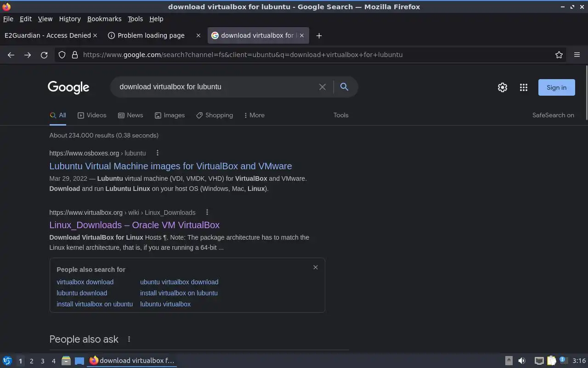Close the Problem loading page tab
The image size is (588, 368).
point(198,35)
